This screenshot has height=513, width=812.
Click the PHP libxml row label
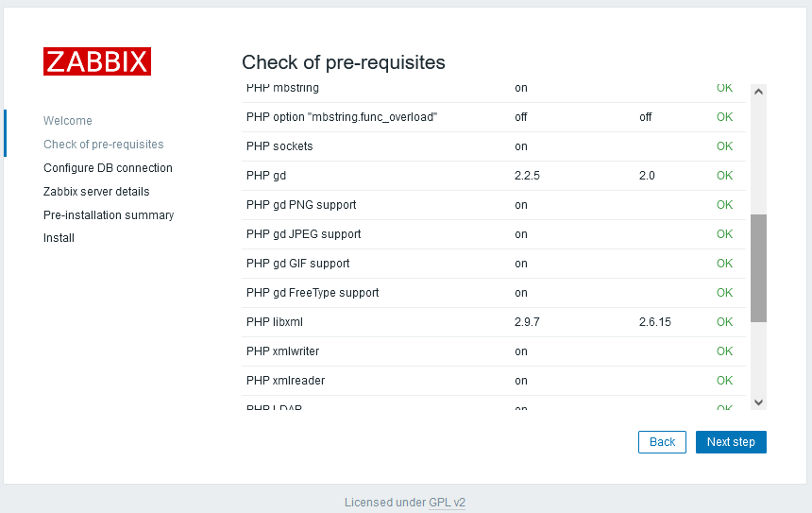click(275, 322)
